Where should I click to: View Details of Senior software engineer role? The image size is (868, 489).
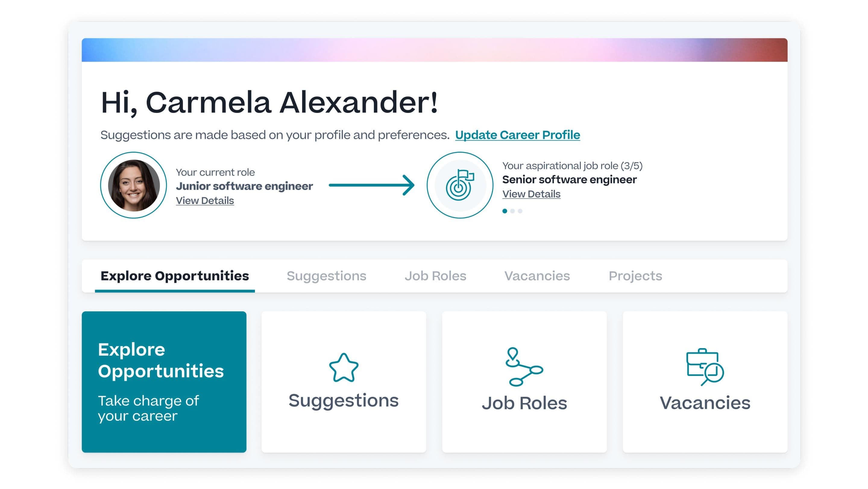pos(531,194)
